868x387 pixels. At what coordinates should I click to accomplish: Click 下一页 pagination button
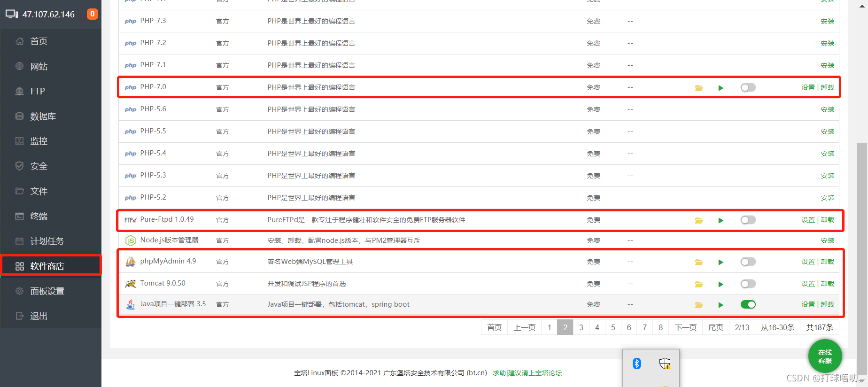685,327
